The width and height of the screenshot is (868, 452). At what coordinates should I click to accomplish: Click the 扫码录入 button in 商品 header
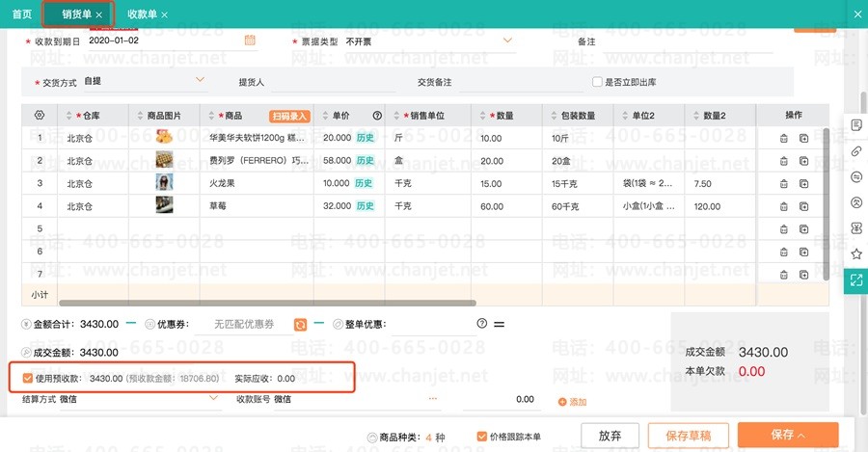(289, 116)
